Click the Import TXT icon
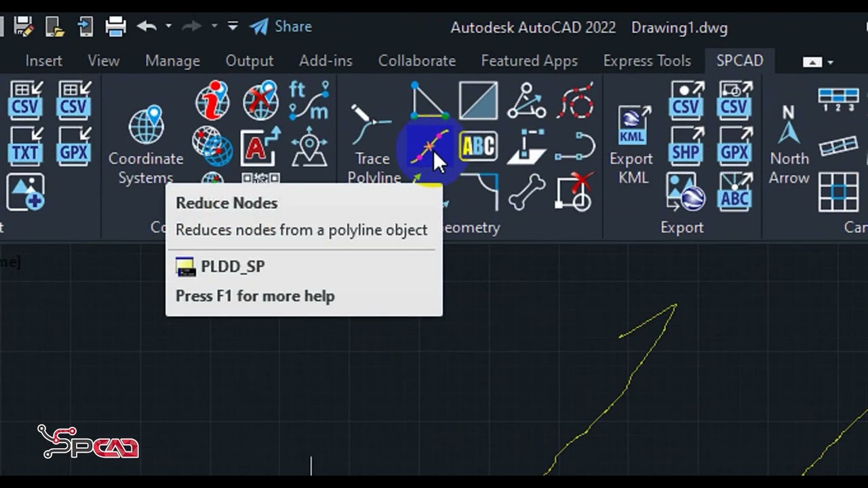This screenshot has width=868, height=488. pos(26,145)
